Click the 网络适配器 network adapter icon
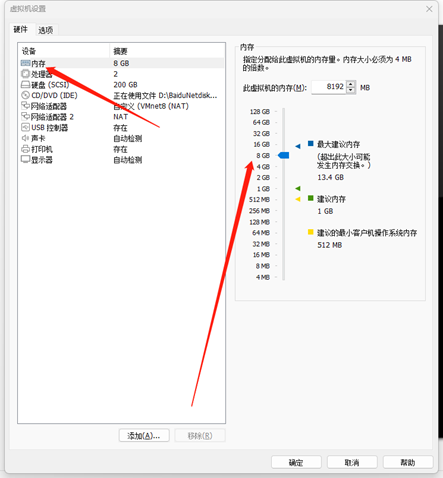This screenshot has width=443, height=478. coord(25,106)
